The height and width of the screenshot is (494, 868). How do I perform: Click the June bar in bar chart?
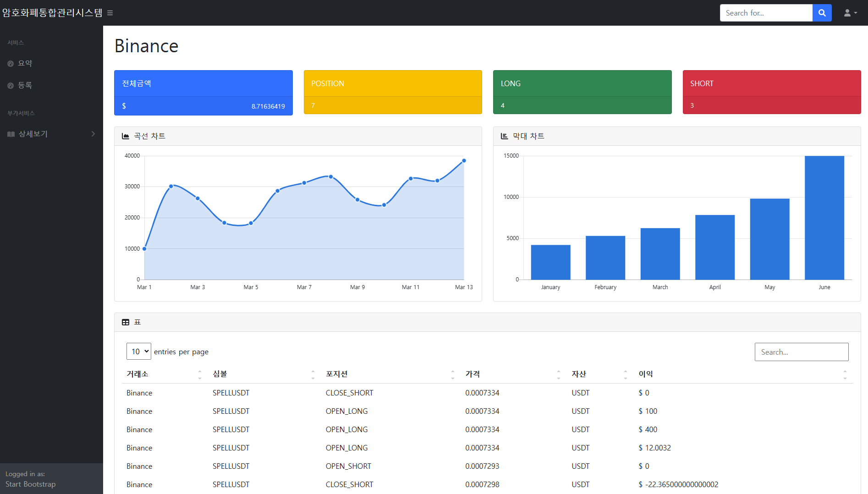click(824, 218)
